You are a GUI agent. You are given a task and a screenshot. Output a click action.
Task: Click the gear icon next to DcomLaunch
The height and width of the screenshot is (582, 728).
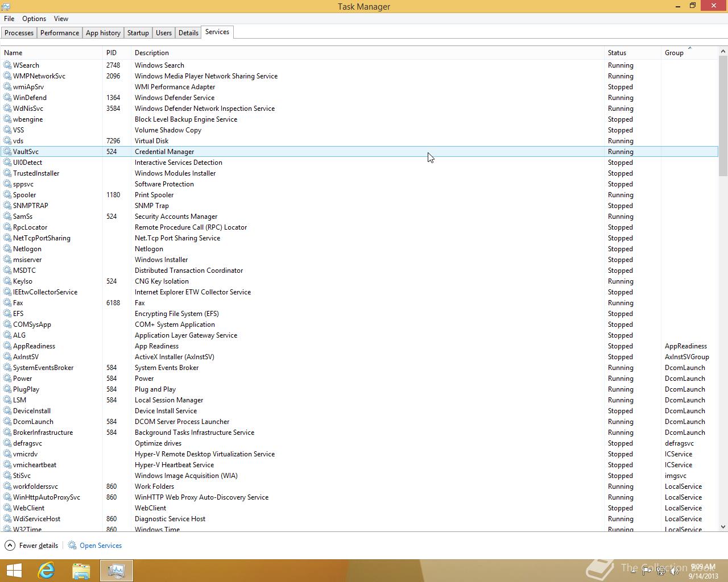[7, 422]
